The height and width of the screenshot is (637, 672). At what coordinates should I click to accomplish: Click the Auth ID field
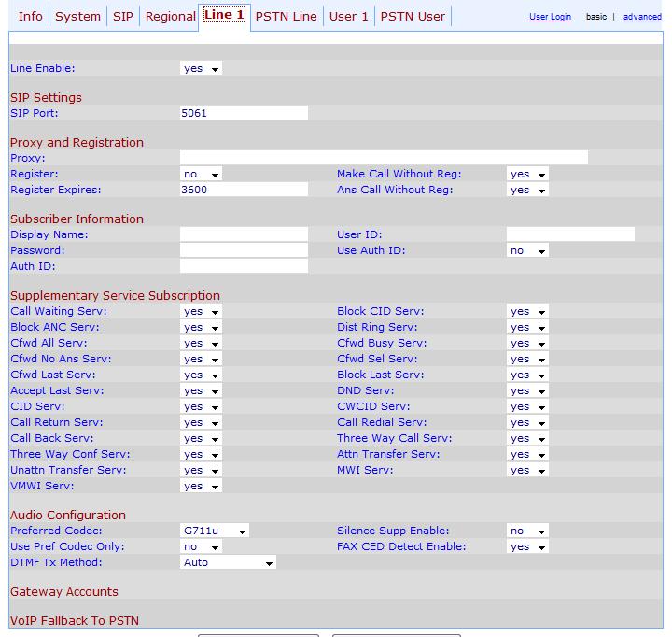pos(244,266)
